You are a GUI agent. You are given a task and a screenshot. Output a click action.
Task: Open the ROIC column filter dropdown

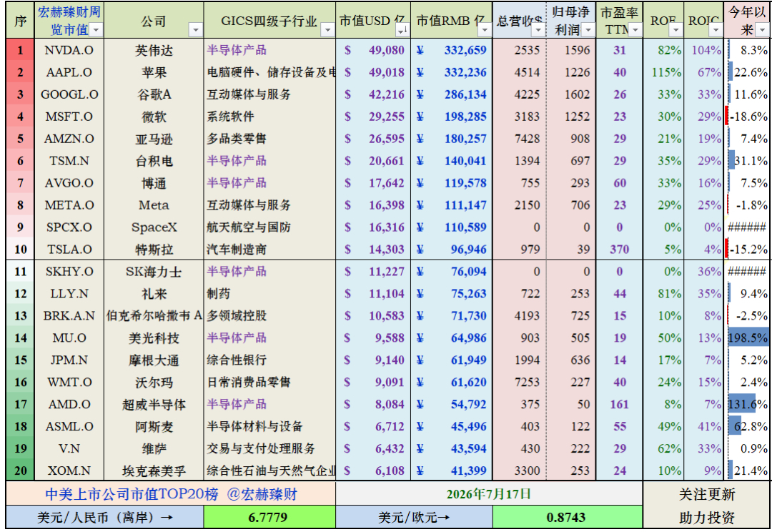pos(716,30)
